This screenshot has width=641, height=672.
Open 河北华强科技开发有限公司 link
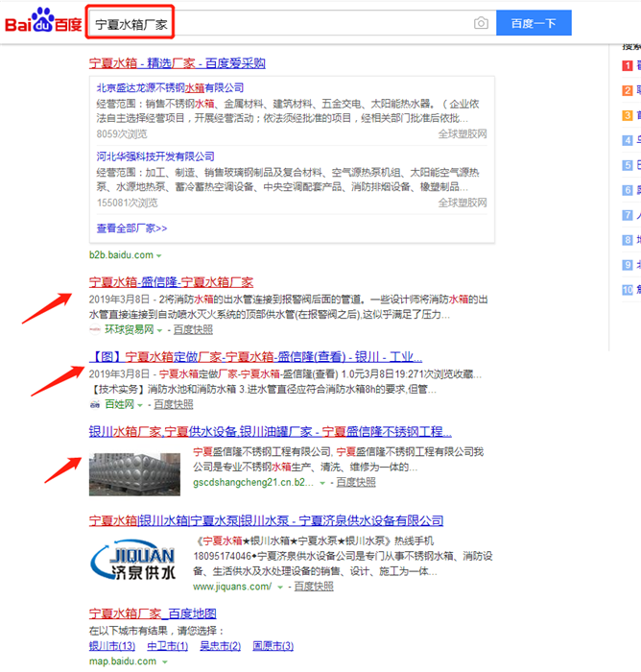coord(155,156)
